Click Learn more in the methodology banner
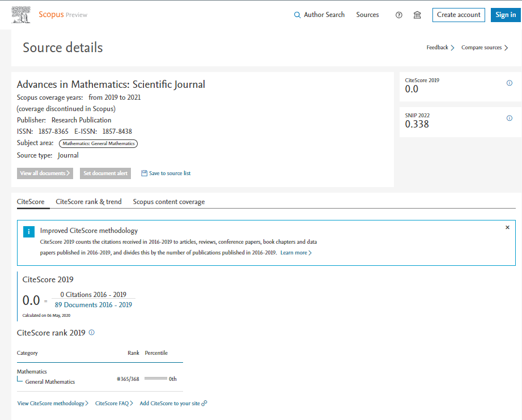522x420 pixels. click(295, 253)
